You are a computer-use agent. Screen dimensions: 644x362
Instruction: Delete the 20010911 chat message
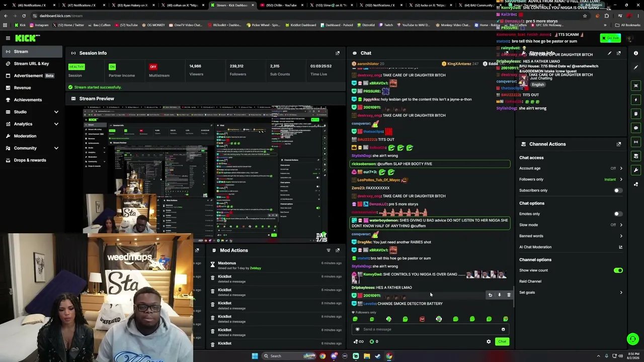(x=509, y=295)
